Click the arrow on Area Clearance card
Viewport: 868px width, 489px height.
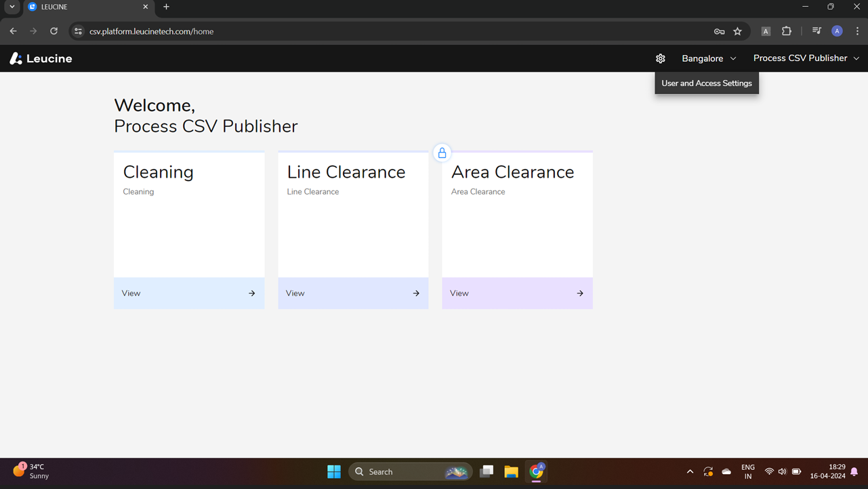[580, 294]
